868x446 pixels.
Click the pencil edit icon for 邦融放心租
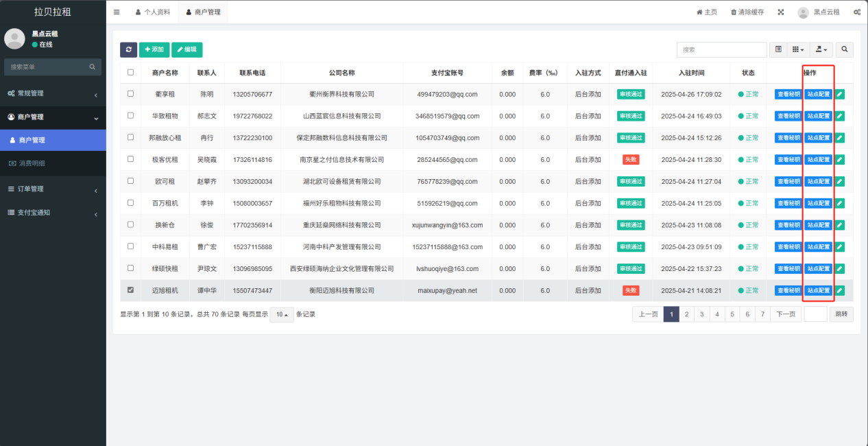(840, 138)
